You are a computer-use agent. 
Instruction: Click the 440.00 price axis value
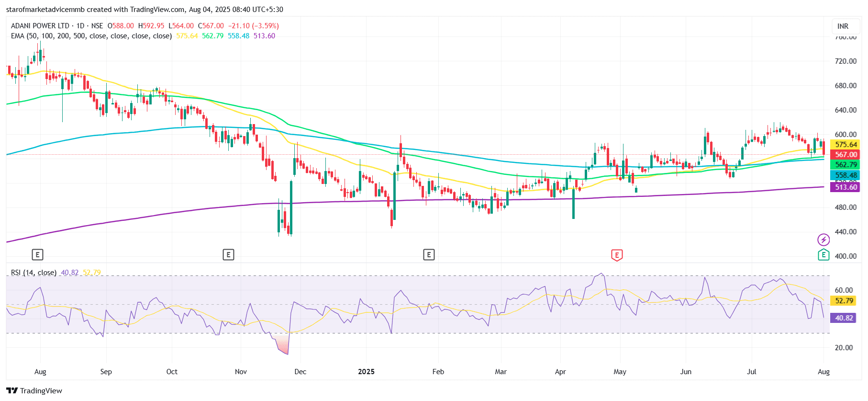click(x=846, y=232)
